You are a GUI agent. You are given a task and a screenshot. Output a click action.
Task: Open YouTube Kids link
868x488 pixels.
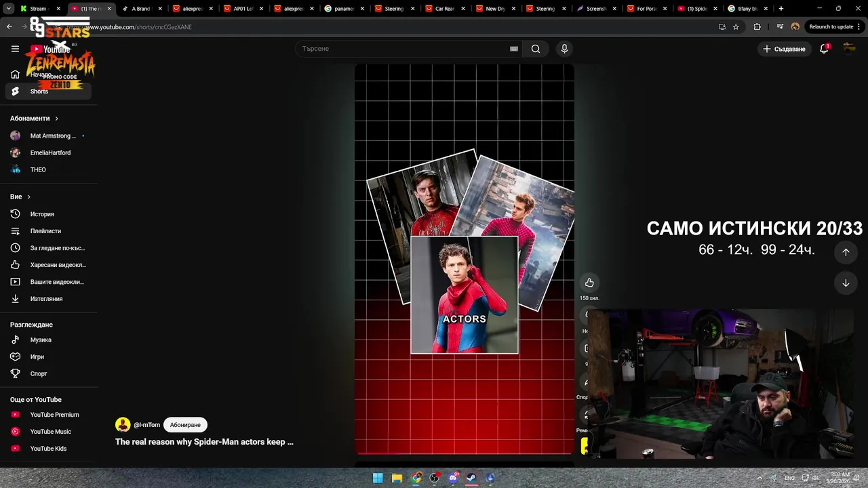point(48,449)
